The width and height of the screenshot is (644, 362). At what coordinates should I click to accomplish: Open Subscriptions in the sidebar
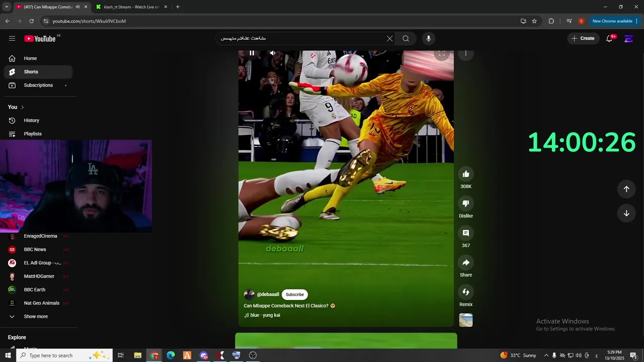(38, 85)
